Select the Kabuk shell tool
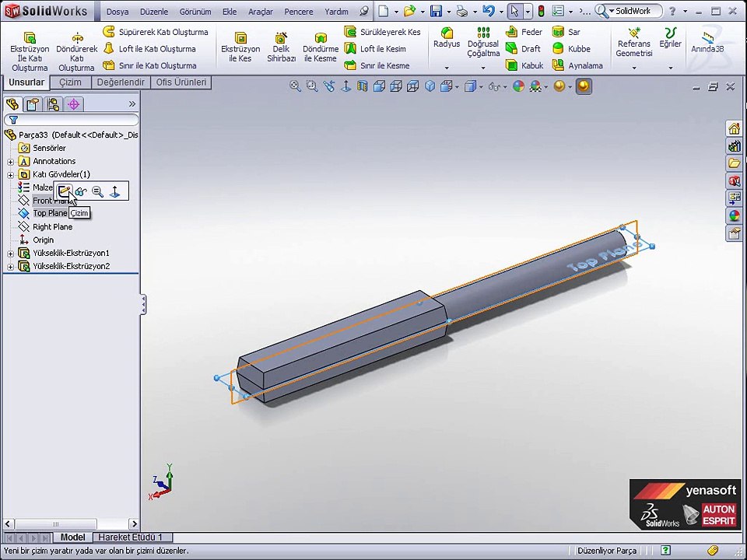The width and height of the screenshot is (747, 560). [524, 65]
